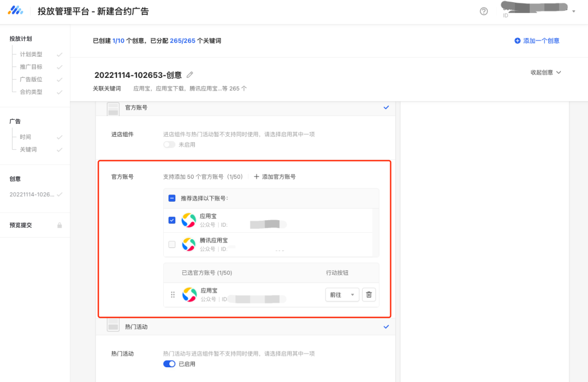Image resolution: width=588 pixels, height=382 pixels.
Task: Uncheck the 应用宝 account checkbox
Action: (172, 220)
